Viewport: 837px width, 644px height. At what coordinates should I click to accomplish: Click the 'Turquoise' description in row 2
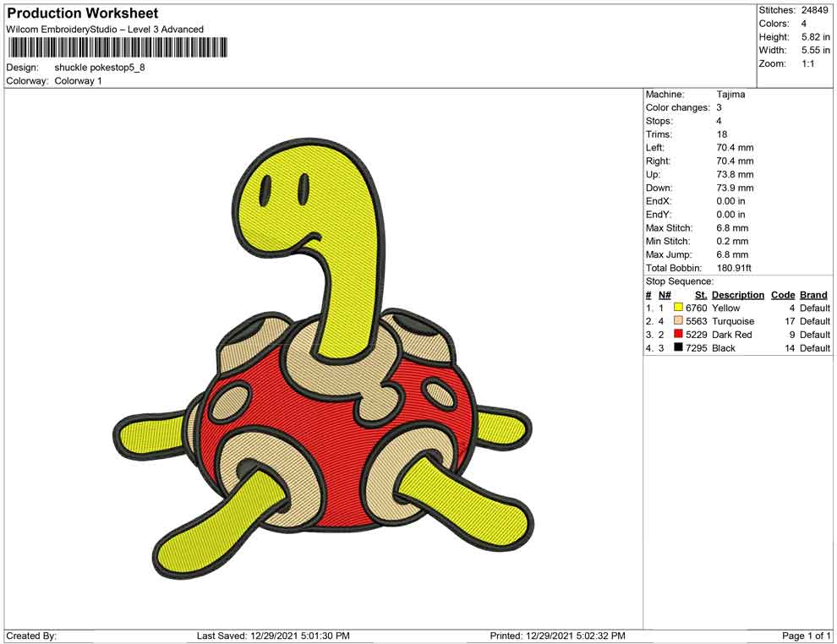coord(734,321)
